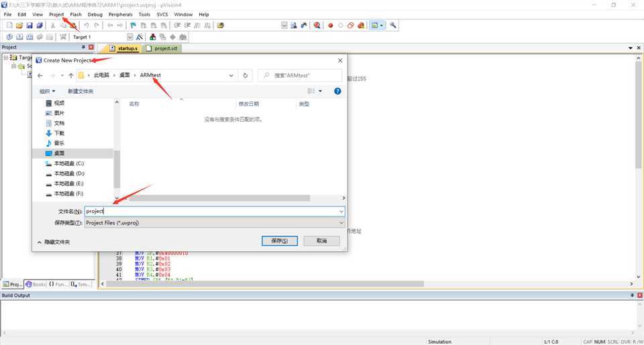Collapse the Target node in Project tree
The height and width of the screenshot is (345, 644).
(6, 58)
